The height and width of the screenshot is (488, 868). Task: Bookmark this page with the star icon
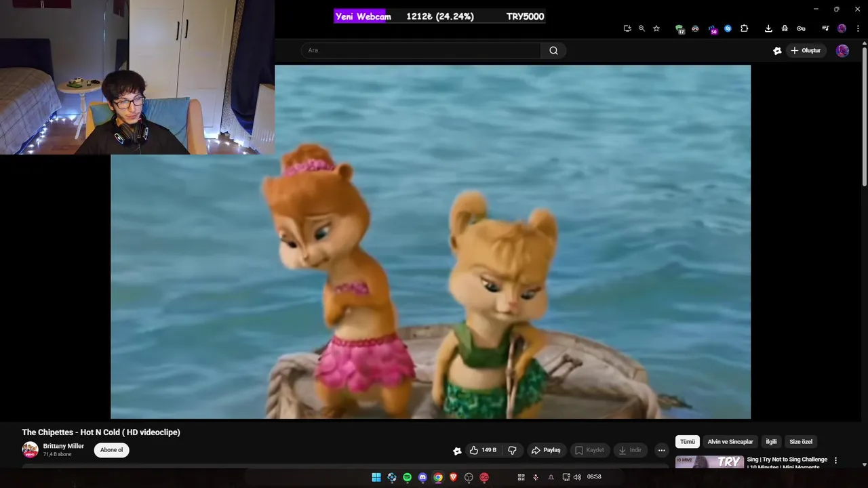click(656, 28)
